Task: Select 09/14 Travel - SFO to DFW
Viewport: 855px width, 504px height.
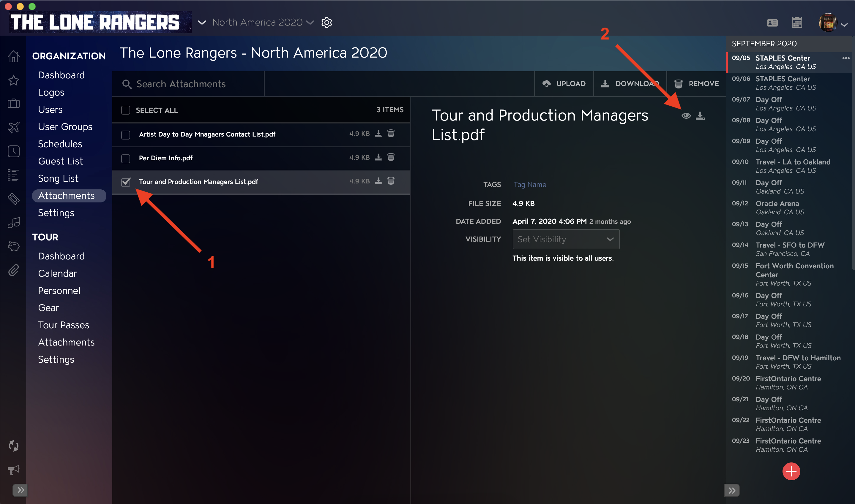Action: 789,249
